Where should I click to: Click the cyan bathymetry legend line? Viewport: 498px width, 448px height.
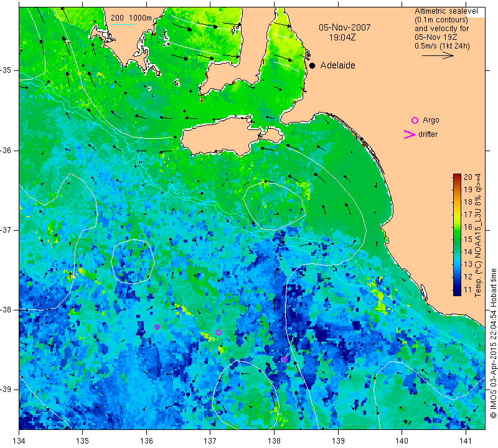[x=122, y=24]
